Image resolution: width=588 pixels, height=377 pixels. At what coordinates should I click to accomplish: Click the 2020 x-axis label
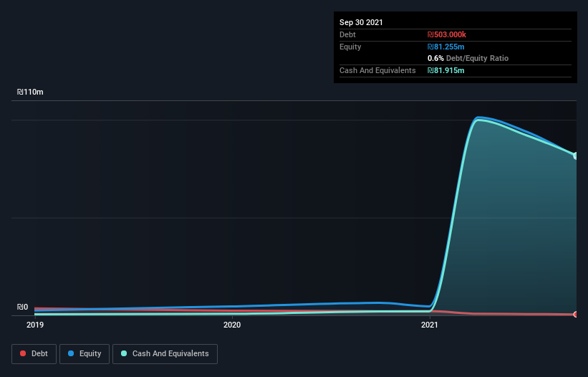coord(232,325)
